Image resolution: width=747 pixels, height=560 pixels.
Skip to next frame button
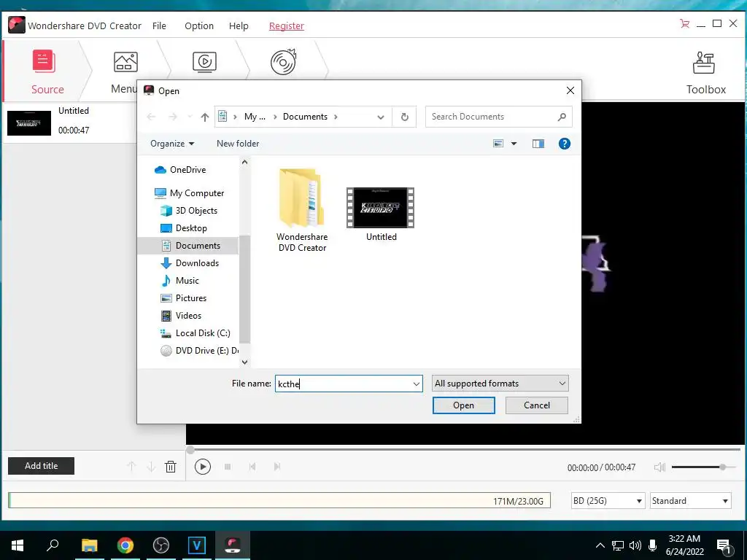point(276,467)
